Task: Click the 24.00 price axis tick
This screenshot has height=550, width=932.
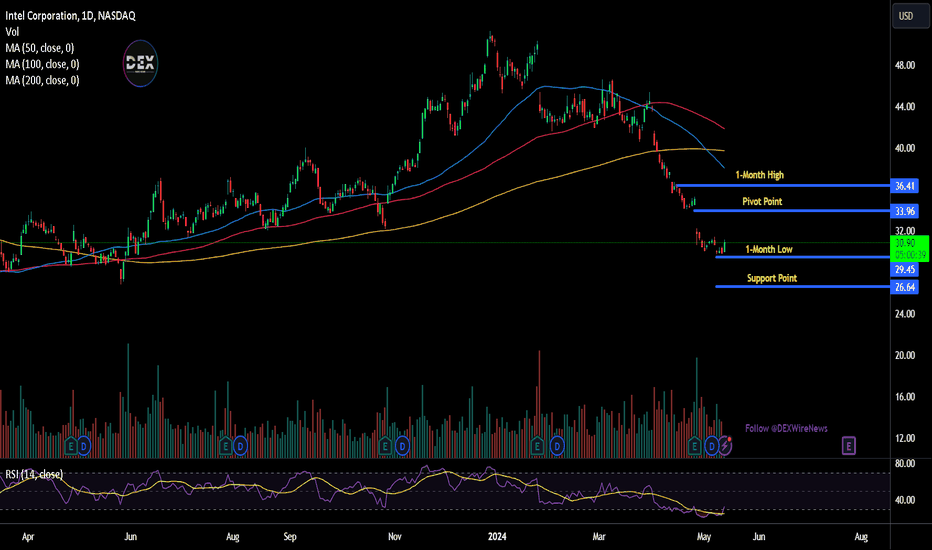Action: (905, 314)
